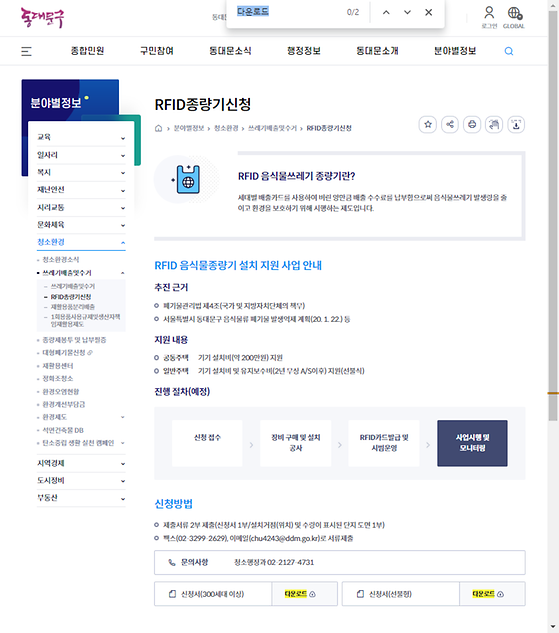Image resolution: width=559 pixels, height=633 pixels.
Task: Open the 동대문소개 menu
Action: 377,51
